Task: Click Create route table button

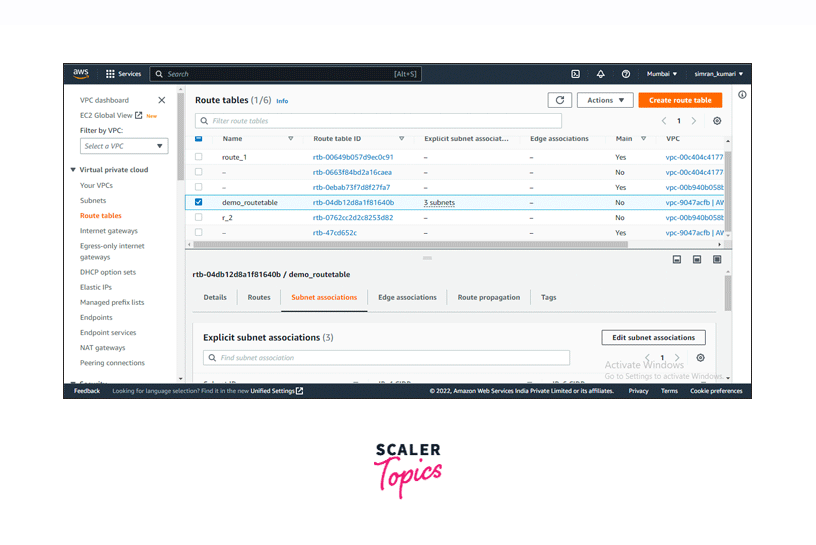Action: point(680,100)
